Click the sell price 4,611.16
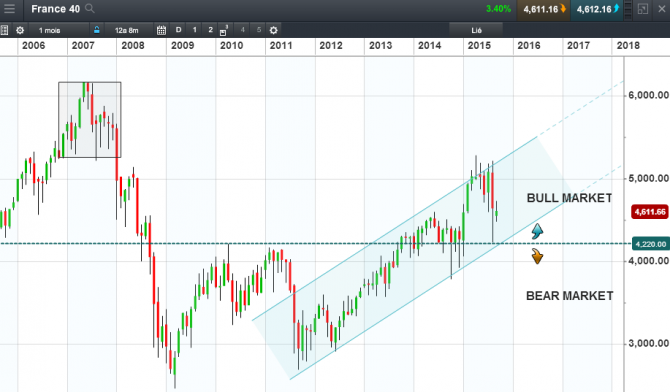 pos(544,9)
